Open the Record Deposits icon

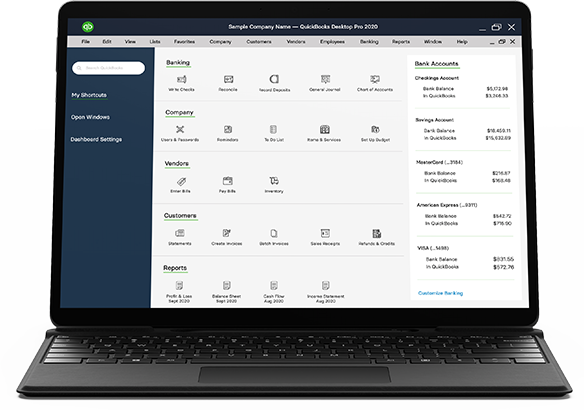pos(274,79)
